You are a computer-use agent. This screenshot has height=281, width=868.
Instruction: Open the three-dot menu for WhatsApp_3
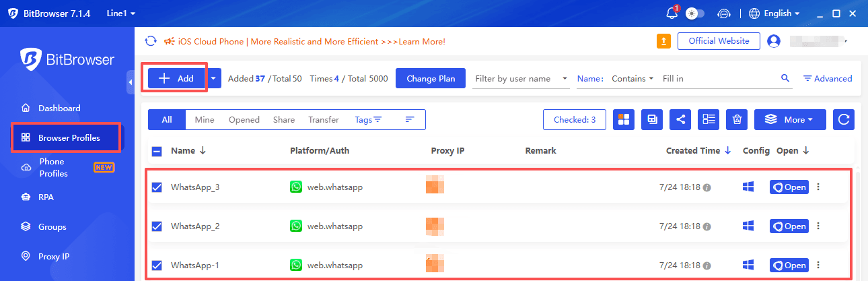pyautogui.click(x=818, y=187)
